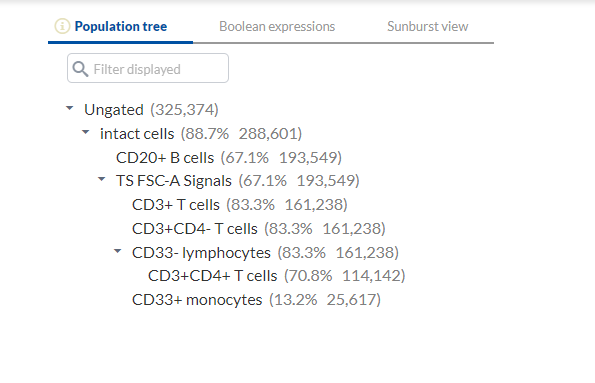595x383 pixels.
Task: Click the info icon beside Population tree
Action: pos(62,26)
